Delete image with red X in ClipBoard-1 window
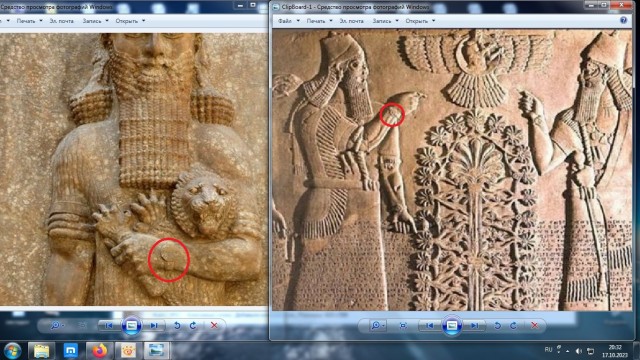 pyautogui.click(x=535, y=325)
